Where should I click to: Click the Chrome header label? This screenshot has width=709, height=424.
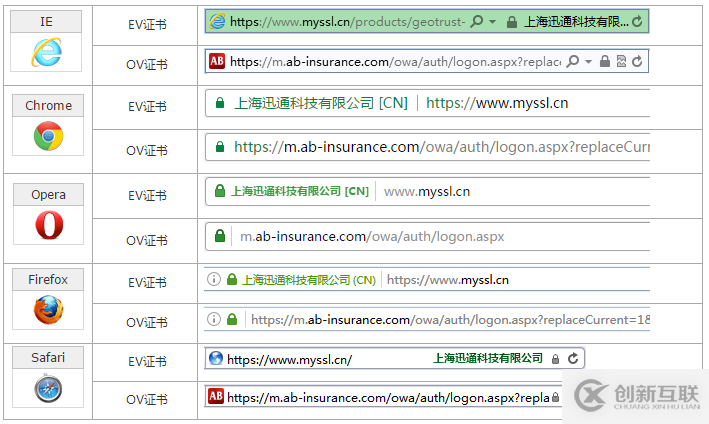click(x=48, y=105)
